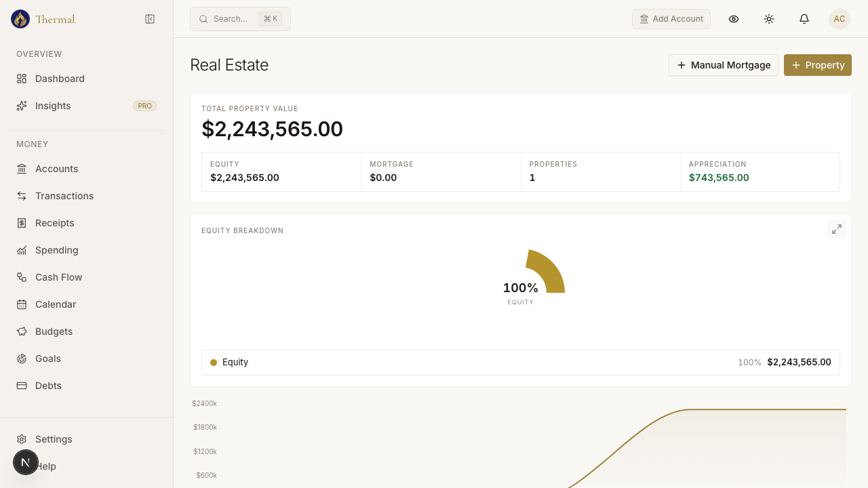868x488 pixels.
Task: Open the Calendar view
Action: 56,304
